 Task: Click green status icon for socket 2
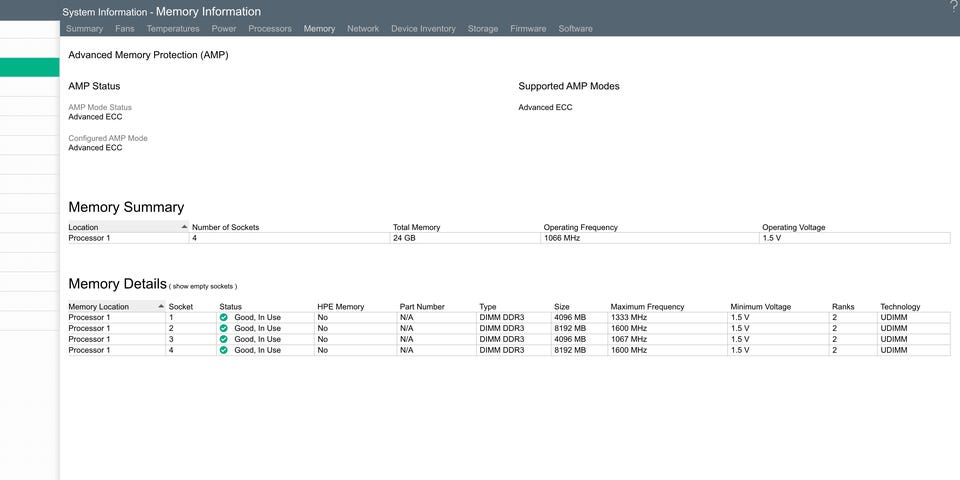224,328
